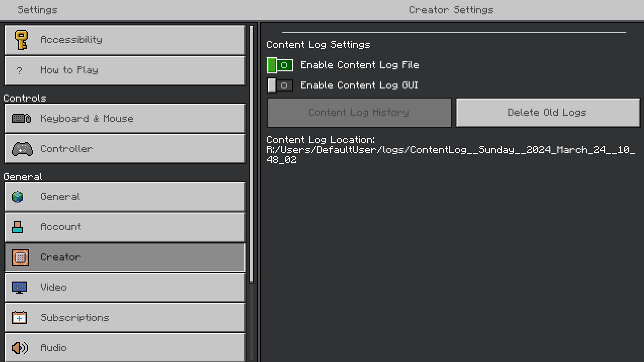Click the globe block General icon

[18, 197]
